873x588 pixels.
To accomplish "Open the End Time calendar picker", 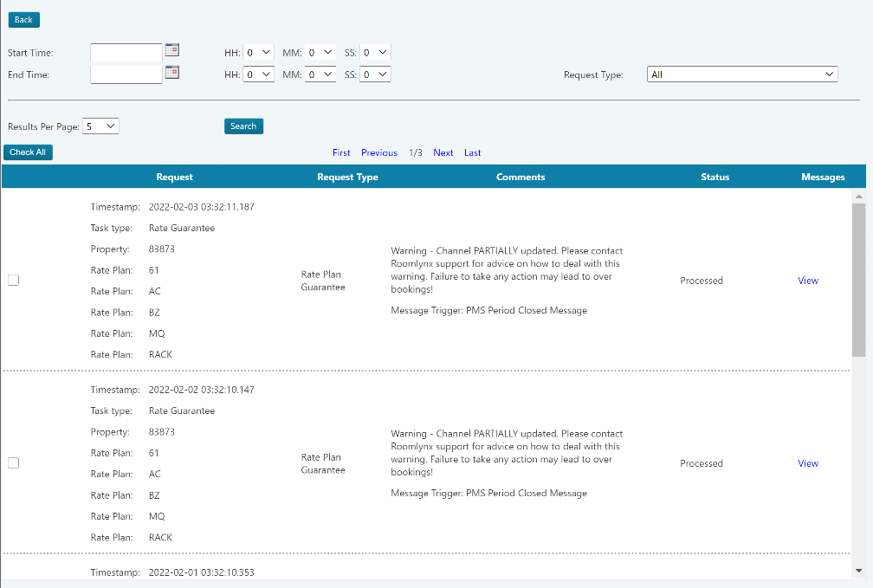I will pos(172,72).
